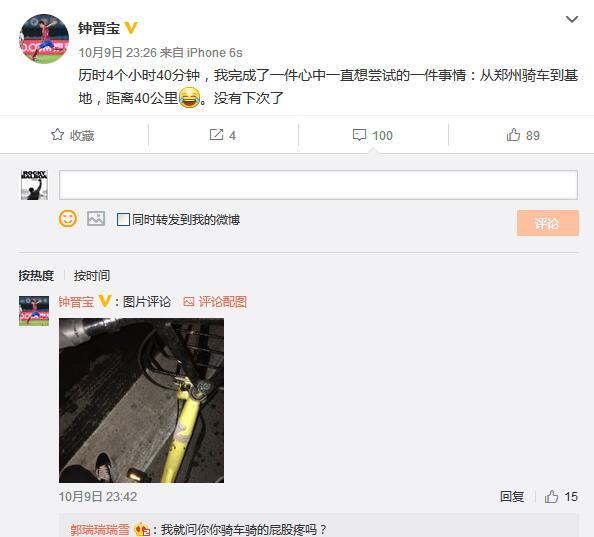Viewport: 594px width, 537px height.
Task: Sort comments by 按热度 tab
Action: [36, 275]
